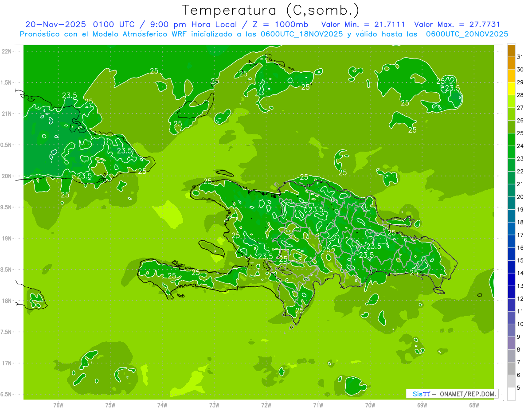
Task: Click '18' on the color scale
Action: [520, 222]
